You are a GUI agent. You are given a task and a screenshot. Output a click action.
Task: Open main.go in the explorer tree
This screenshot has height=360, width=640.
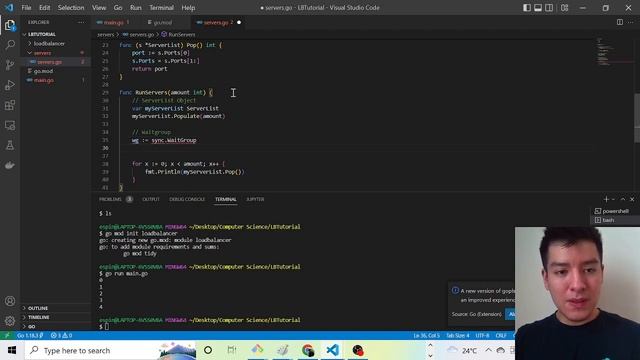coord(44,80)
